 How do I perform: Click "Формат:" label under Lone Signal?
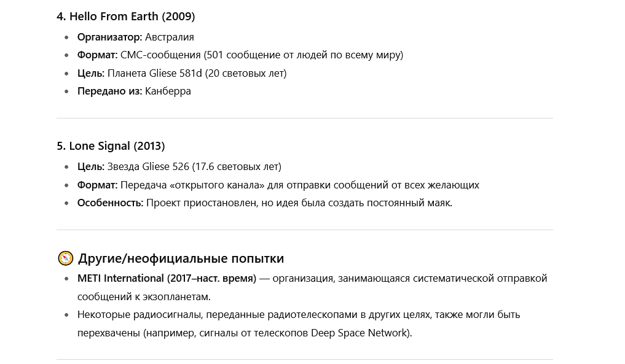tap(97, 185)
